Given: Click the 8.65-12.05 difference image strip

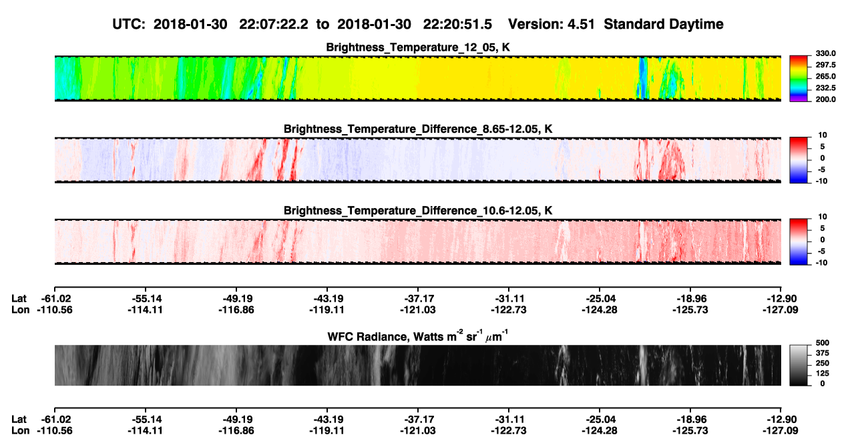Looking at the screenshot, I should pos(417,160).
